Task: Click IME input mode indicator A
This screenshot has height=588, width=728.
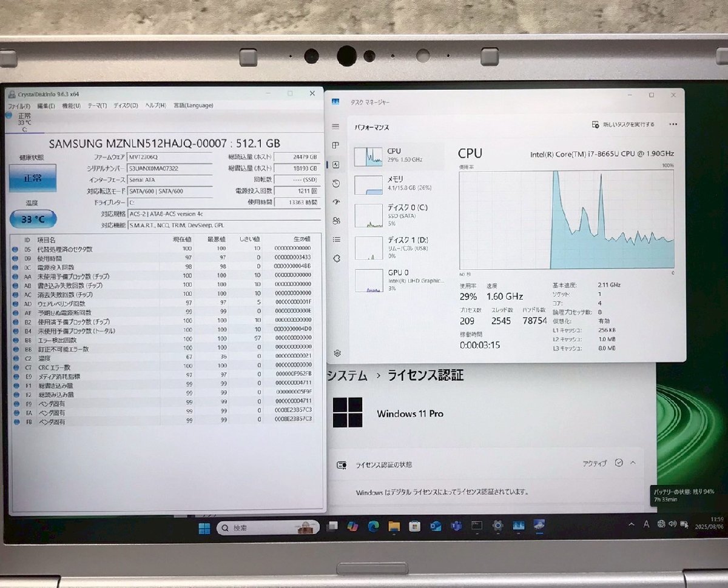Action: coord(646,524)
